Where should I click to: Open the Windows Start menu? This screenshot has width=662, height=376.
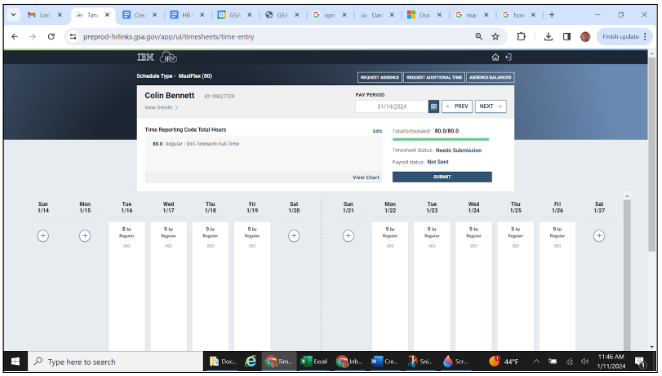pos(15,362)
